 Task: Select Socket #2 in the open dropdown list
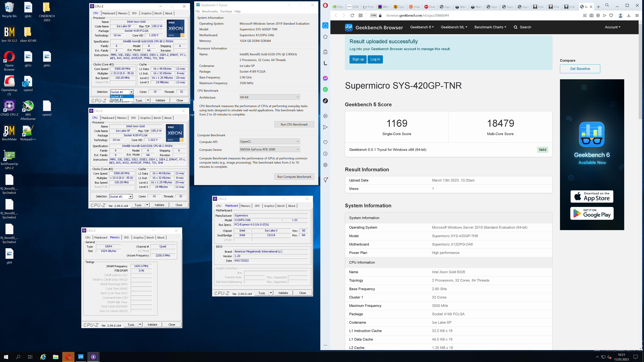(x=122, y=100)
